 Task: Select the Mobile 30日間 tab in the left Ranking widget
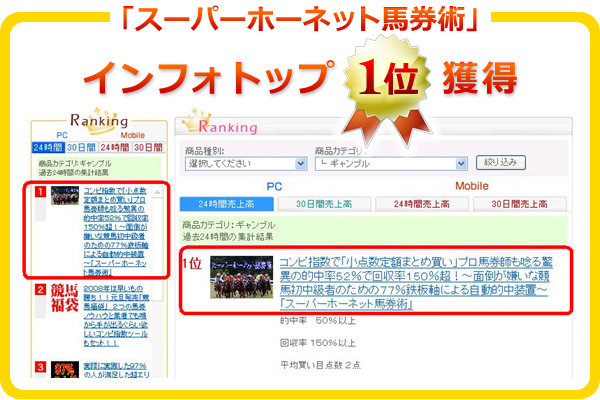click(148, 147)
